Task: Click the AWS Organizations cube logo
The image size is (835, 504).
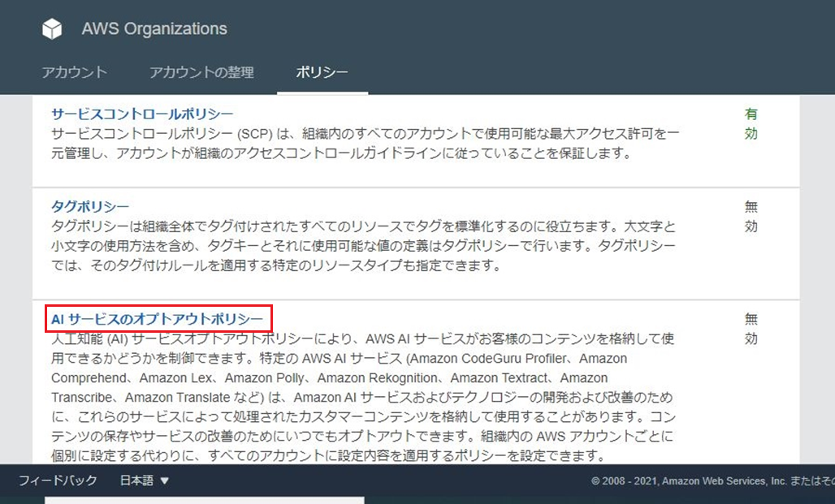Action: pyautogui.click(x=52, y=28)
